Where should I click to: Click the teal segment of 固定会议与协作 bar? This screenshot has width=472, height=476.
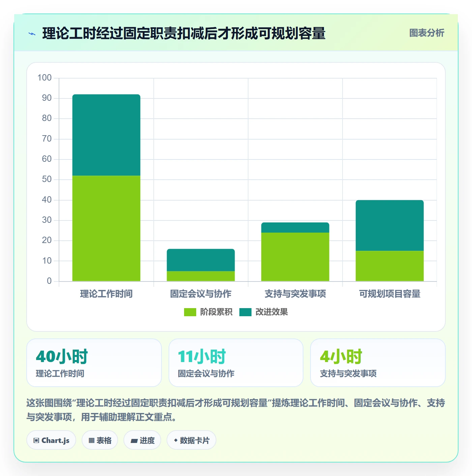[x=201, y=260]
